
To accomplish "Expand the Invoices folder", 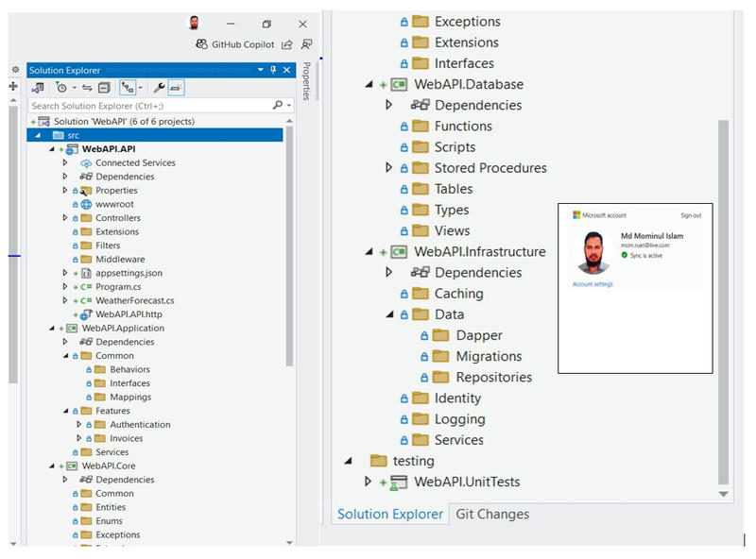I will [79, 438].
